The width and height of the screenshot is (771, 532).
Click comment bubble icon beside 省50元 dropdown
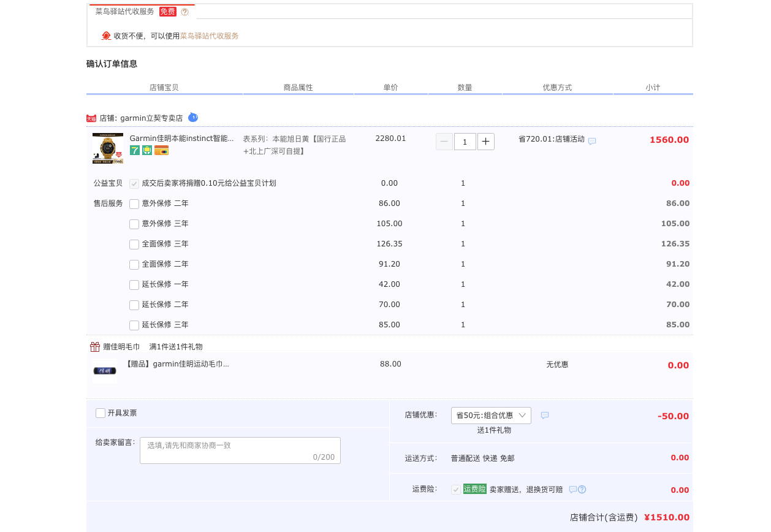click(x=545, y=415)
